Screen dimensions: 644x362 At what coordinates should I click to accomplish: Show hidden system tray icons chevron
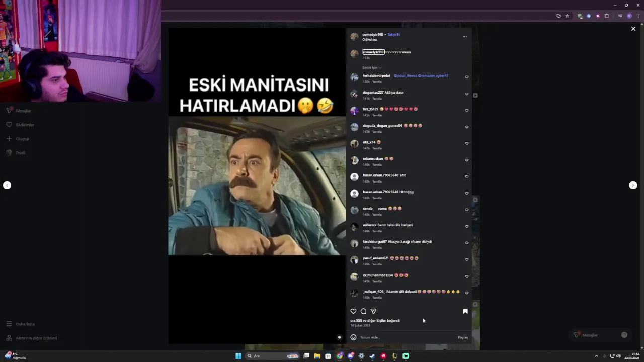point(596,356)
